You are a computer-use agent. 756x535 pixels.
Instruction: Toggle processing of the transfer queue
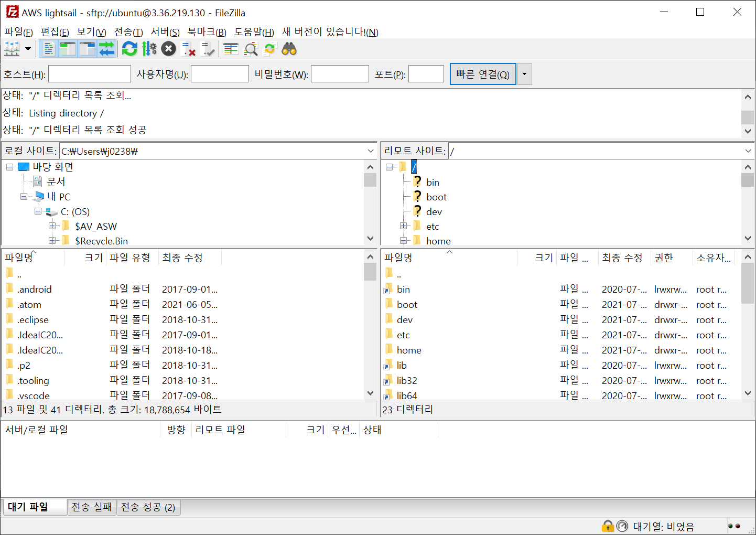click(149, 49)
